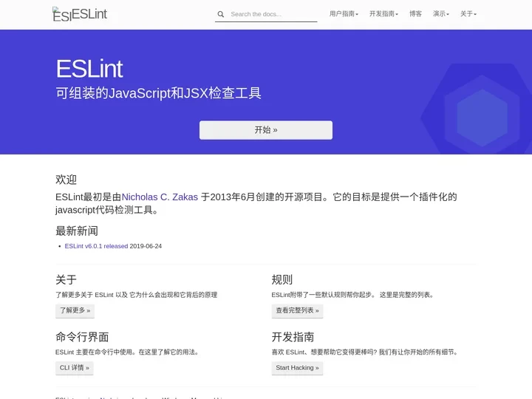Viewport: 532px width, 399px height.
Task: Click the 关于 section heading
Action: pos(66,280)
